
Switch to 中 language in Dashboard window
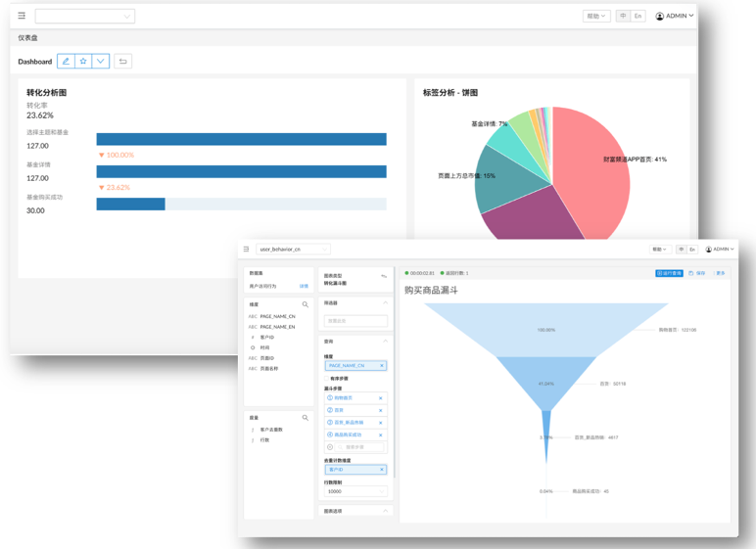tap(623, 16)
